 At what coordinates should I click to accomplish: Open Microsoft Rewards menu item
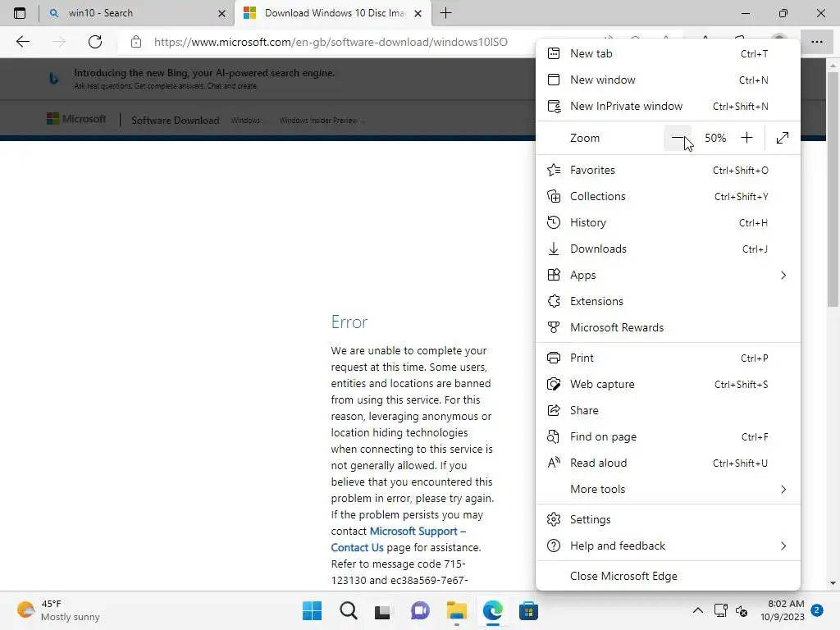tap(668, 328)
